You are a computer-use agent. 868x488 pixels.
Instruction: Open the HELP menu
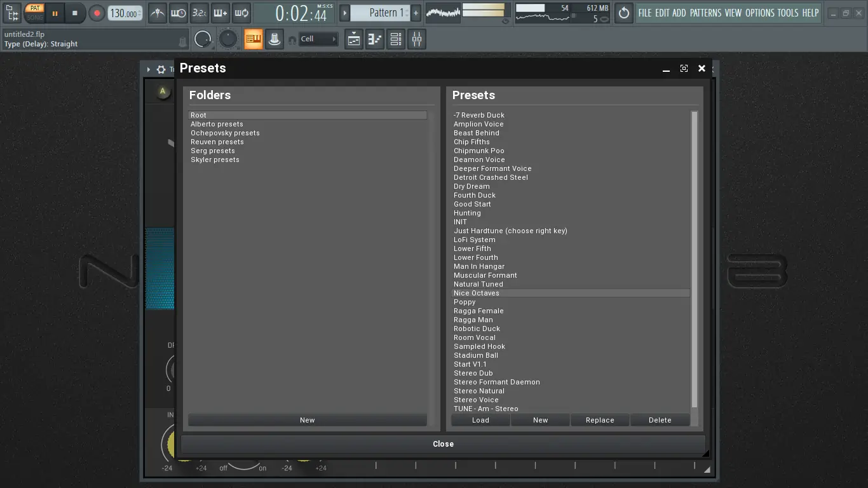[810, 13]
